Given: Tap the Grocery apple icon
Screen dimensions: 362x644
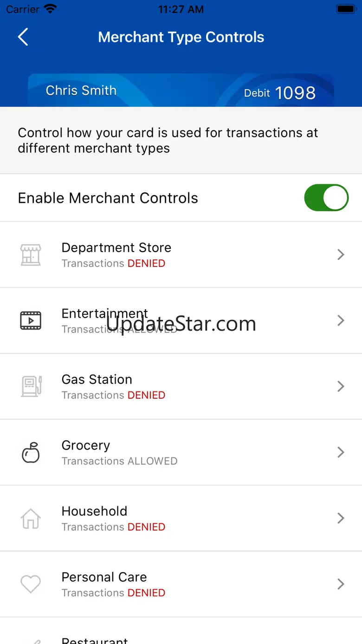Looking at the screenshot, I should coord(31,452).
